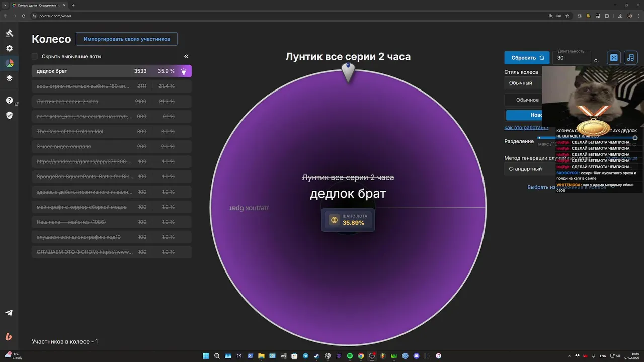Click the wheel pointer marker at top
Viewport: 644px width, 362px height.
[x=348, y=72]
